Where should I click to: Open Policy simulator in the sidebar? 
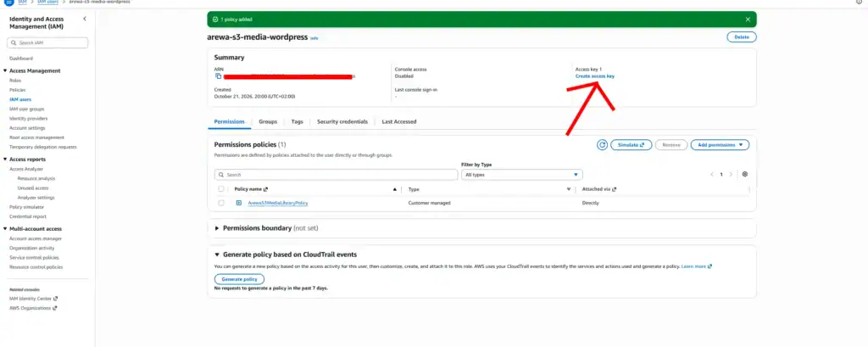click(26, 207)
